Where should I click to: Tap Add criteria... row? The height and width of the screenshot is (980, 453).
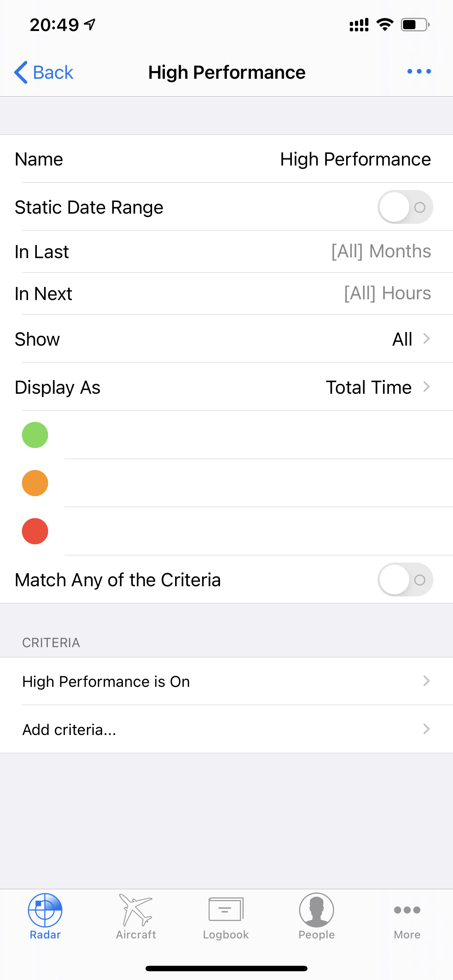point(226,729)
